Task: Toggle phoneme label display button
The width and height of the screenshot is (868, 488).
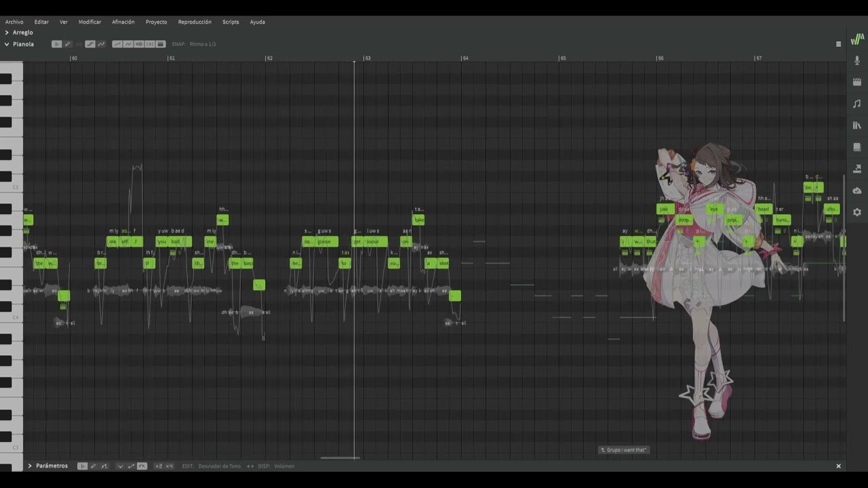Action: pos(150,44)
